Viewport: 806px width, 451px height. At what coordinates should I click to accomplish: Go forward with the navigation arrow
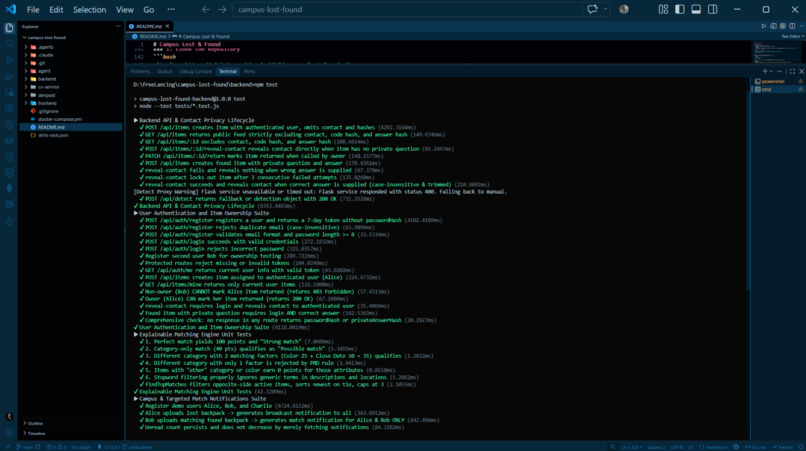click(x=222, y=9)
